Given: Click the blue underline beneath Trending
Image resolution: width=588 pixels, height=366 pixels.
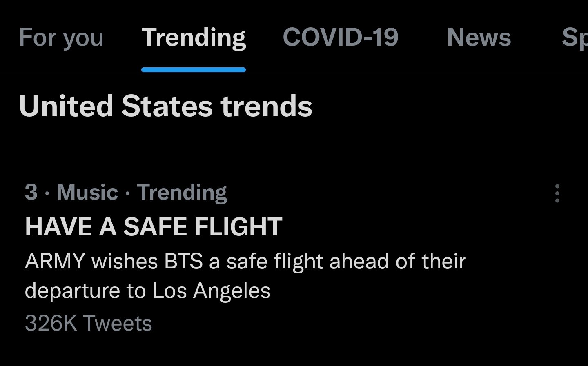Looking at the screenshot, I should tap(194, 70).
